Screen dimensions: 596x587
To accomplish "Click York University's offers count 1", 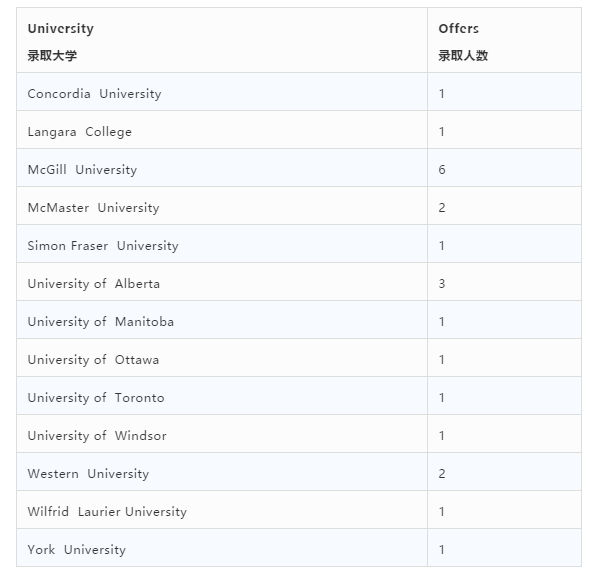I will [442, 550].
